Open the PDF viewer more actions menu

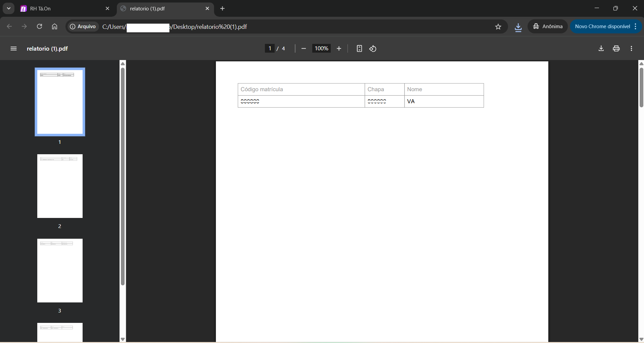[x=632, y=49]
